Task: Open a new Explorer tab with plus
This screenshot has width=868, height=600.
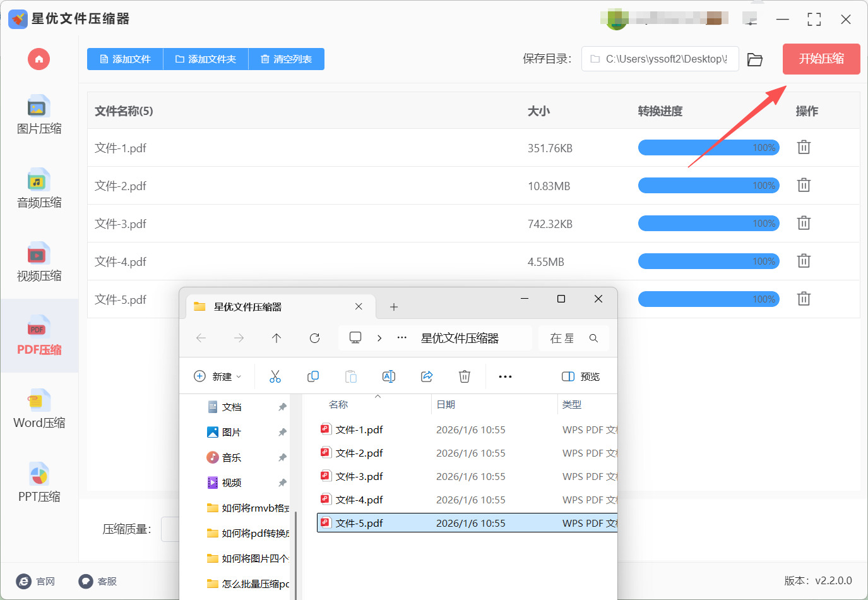Action: [394, 307]
